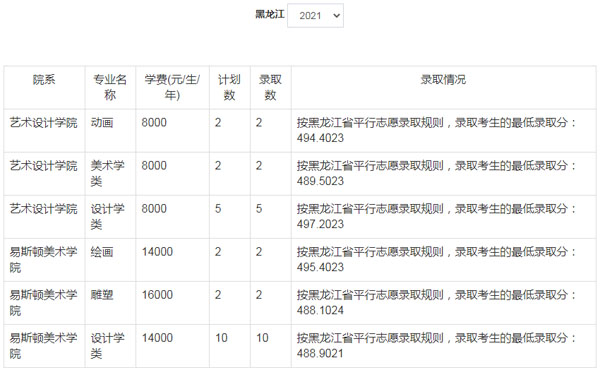Select the 雕塑 major cell
The height and width of the screenshot is (370, 600).
[110, 303]
